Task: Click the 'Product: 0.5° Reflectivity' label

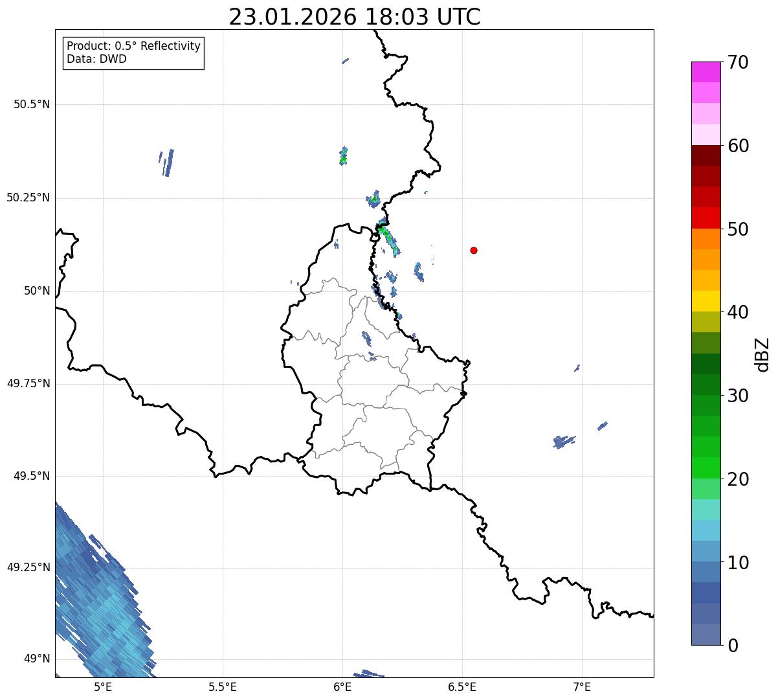Action: coord(133,46)
